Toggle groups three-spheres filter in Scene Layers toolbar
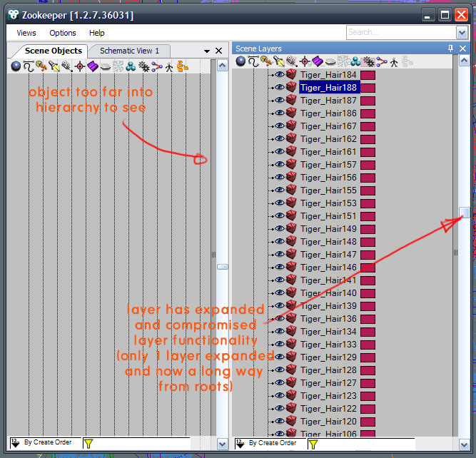Image resolution: width=476 pixels, height=458 pixels. click(x=356, y=61)
